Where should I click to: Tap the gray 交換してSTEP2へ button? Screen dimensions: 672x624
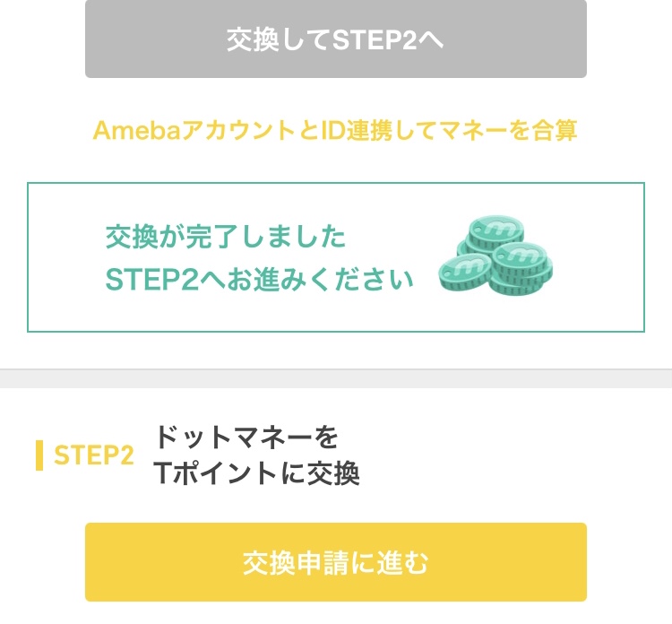click(335, 39)
